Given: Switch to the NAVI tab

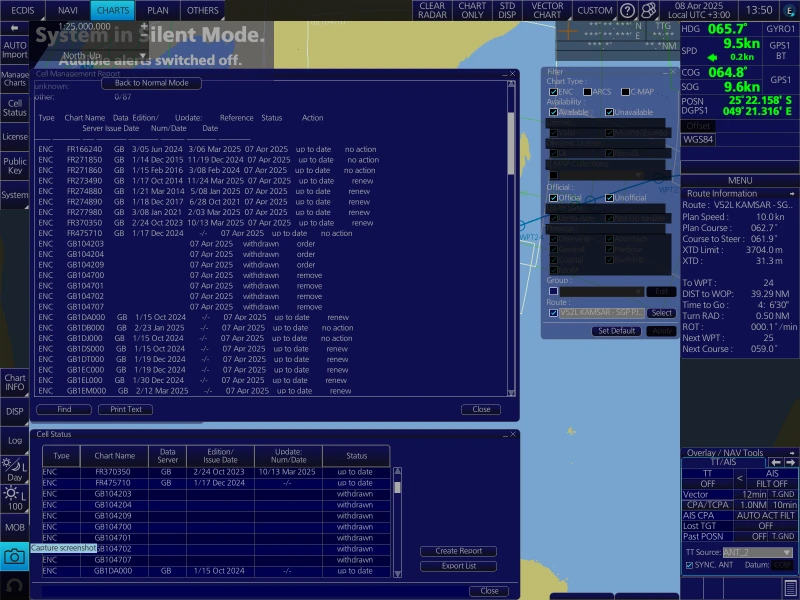Looking at the screenshot, I should [x=67, y=10].
